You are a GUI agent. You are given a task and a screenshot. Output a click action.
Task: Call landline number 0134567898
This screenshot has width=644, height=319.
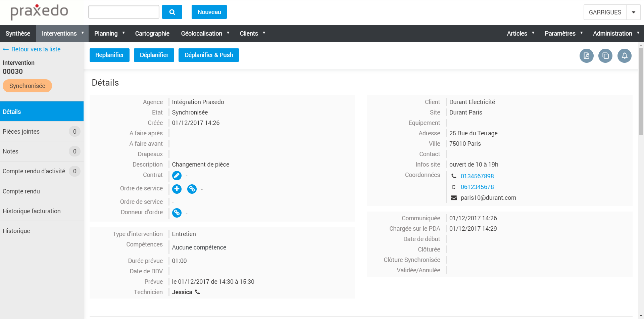[477, 176]
